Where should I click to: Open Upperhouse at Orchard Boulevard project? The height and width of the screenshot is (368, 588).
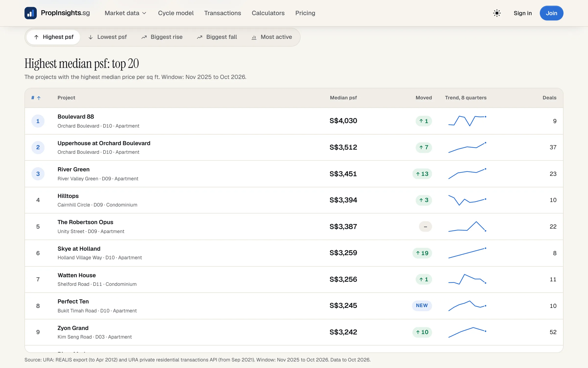click(x=104, y=143)
